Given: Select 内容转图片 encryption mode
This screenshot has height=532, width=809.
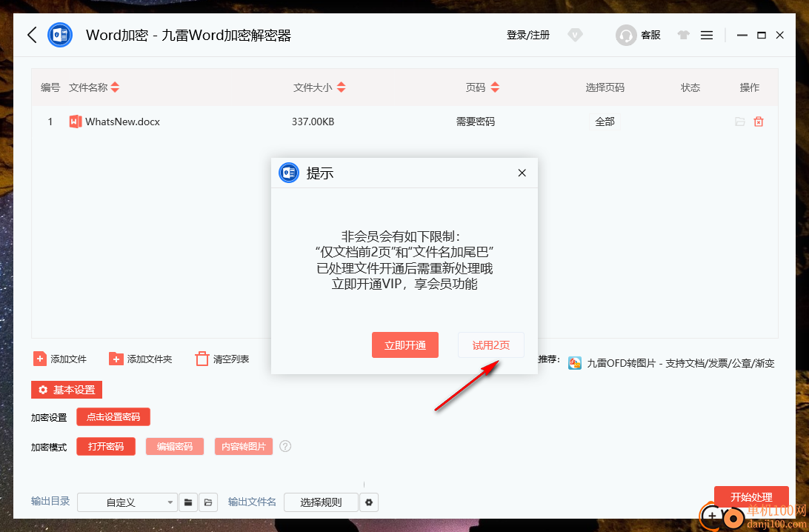Looking at the screenshot, I should [x=244, y=447].
